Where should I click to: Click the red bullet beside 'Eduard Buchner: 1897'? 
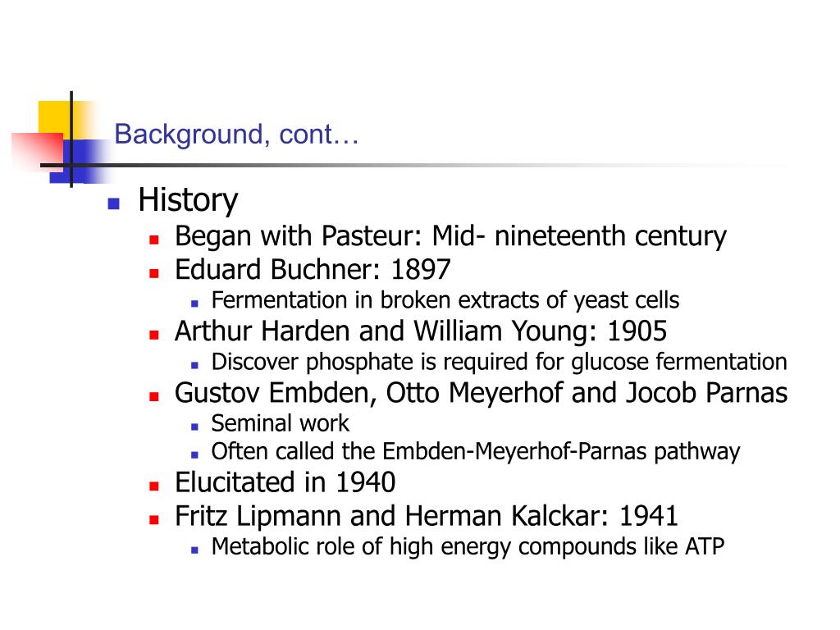click(x=154, y=272)
